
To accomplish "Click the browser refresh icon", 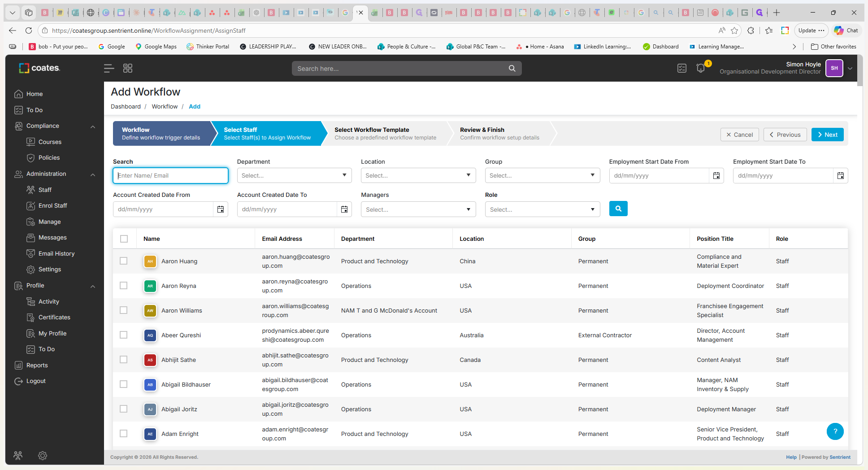I will point(29,30).
